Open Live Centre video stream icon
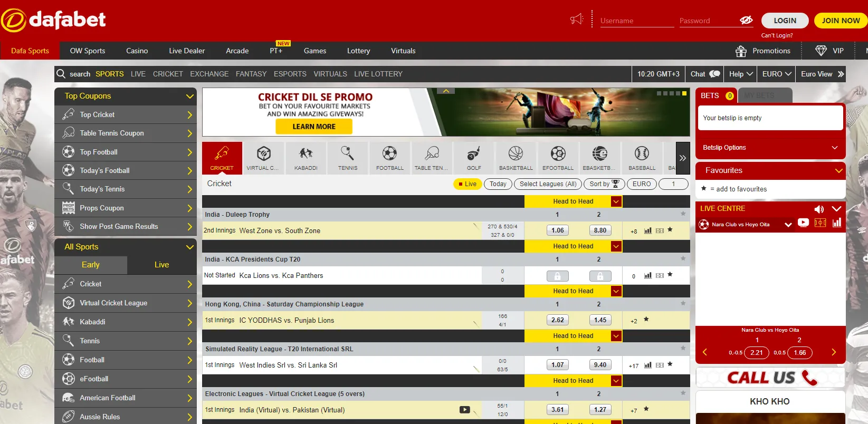Image resolution: width=868 pixels, height=424 pixels. (x=803, y=223)
